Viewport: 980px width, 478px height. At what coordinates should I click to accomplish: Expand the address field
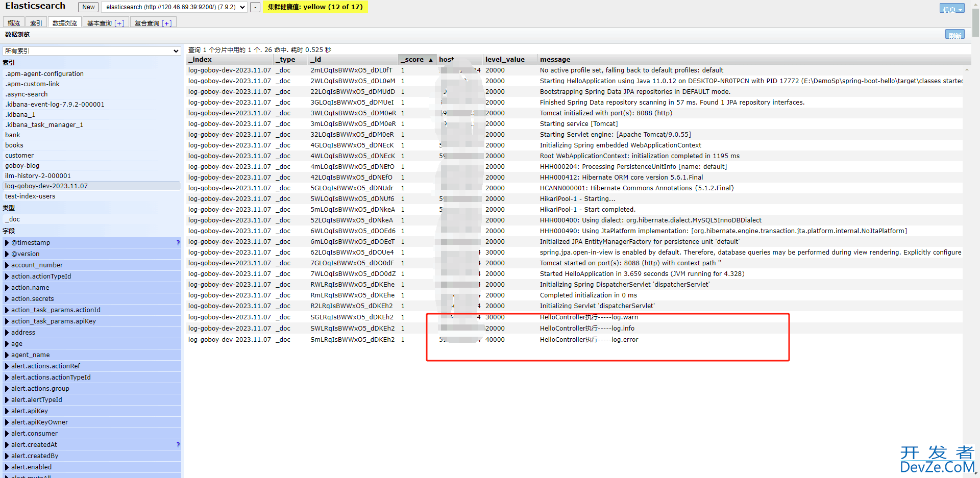[92, 333]
